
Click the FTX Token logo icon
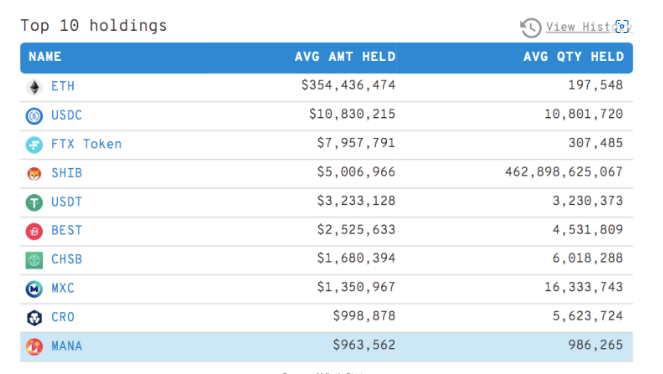(34, 145)
